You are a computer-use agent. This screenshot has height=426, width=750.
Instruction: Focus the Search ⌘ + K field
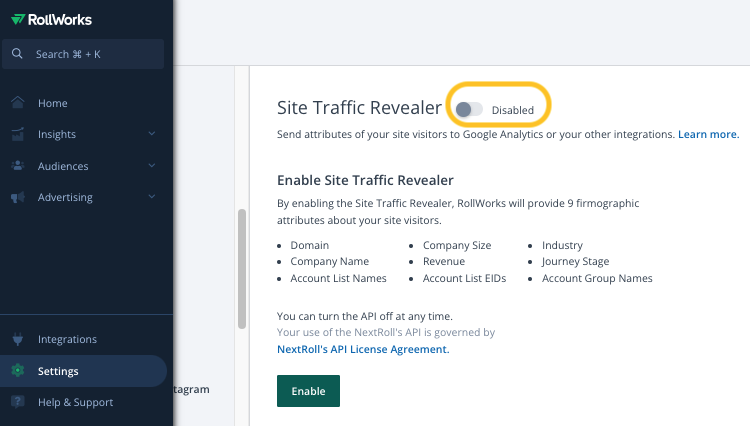click(x=83, y=54)
